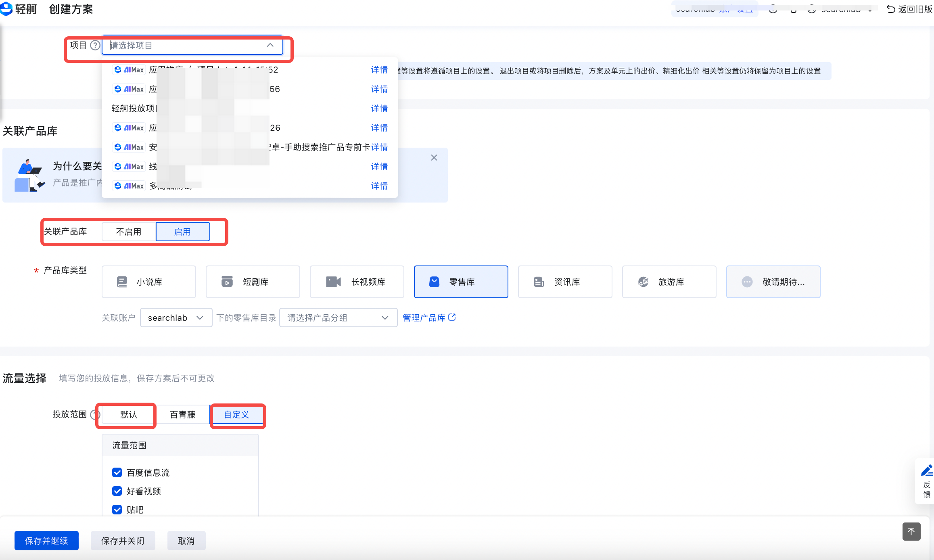Open the 反馈 feedback pencil icon

point(926,471)
